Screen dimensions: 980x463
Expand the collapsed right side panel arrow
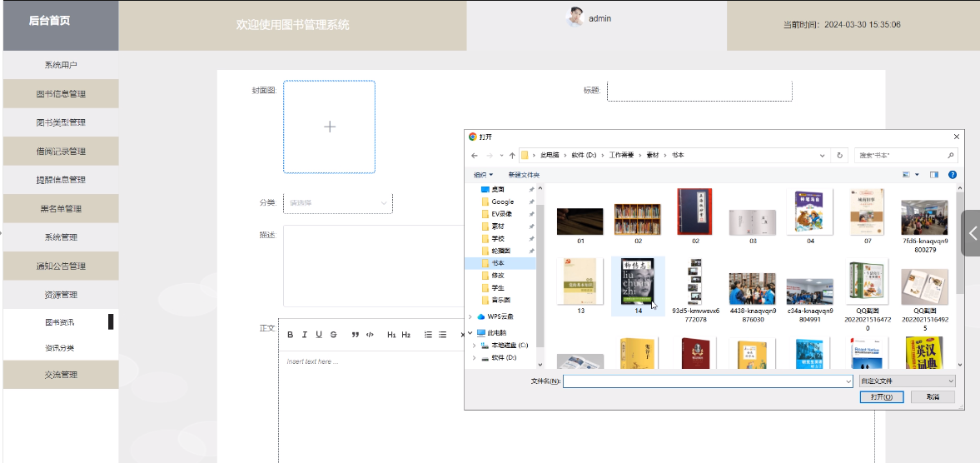972,233
